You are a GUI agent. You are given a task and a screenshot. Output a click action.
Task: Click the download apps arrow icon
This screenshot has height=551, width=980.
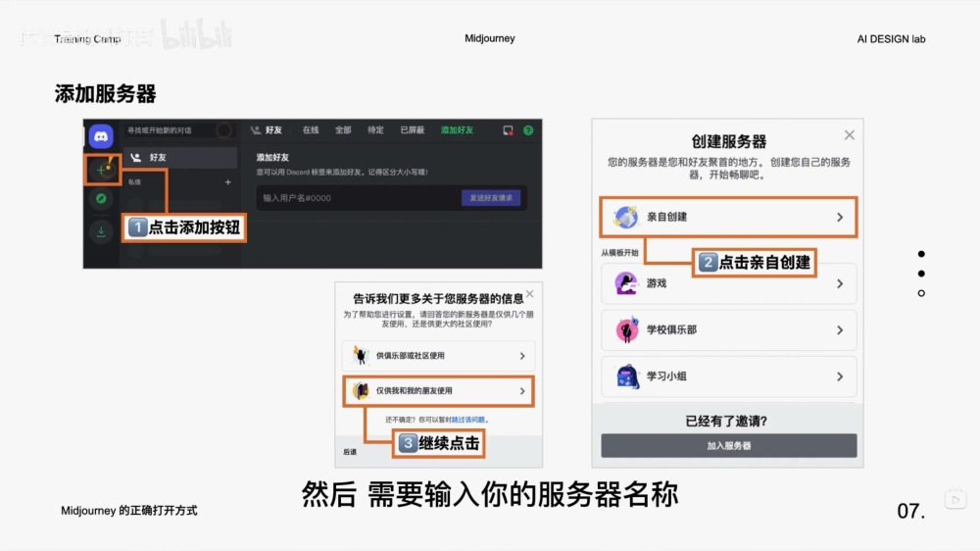coord(101,231)
